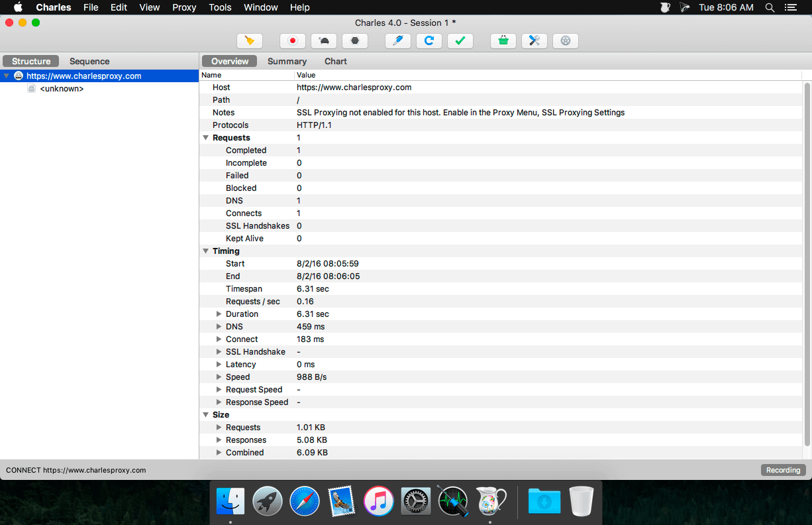The image size is (812, 525).
Task: Stop recording with the red record button
Action: (x=292, y=41)
